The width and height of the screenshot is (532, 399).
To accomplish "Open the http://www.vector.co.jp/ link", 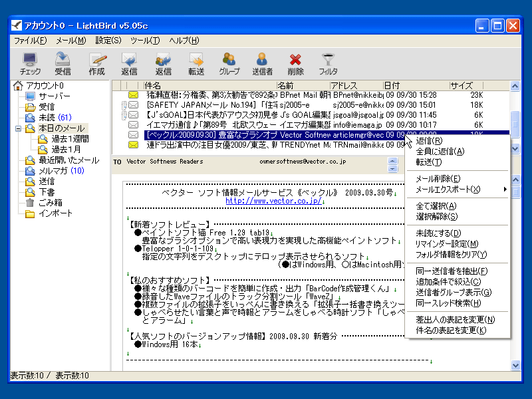I will click(273, 201).
